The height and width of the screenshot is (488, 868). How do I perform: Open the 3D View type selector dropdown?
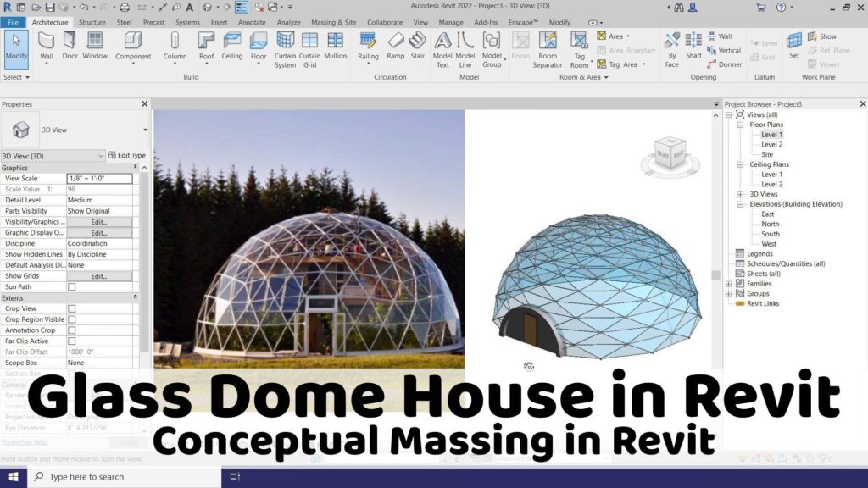tap(145, 130)
